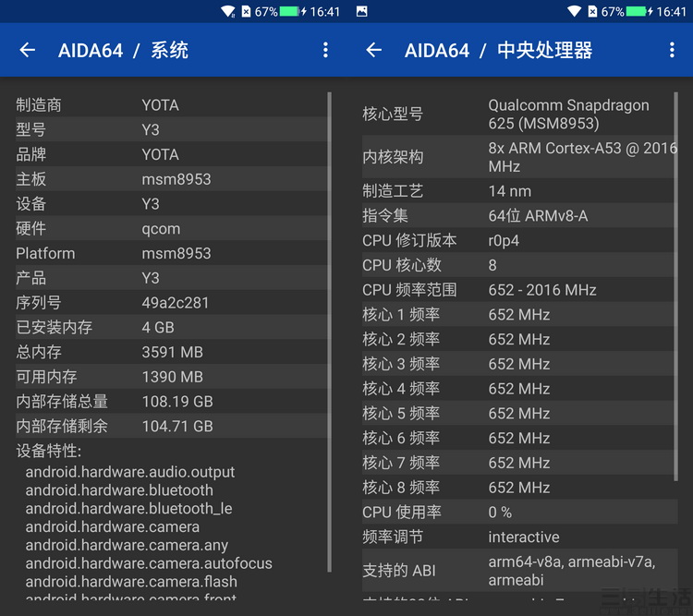Image resolution: width=693 pixels, height=616 pixels.
Task: Tap the Wi-Fi icon in right status bar
Action: coord(575,12)
